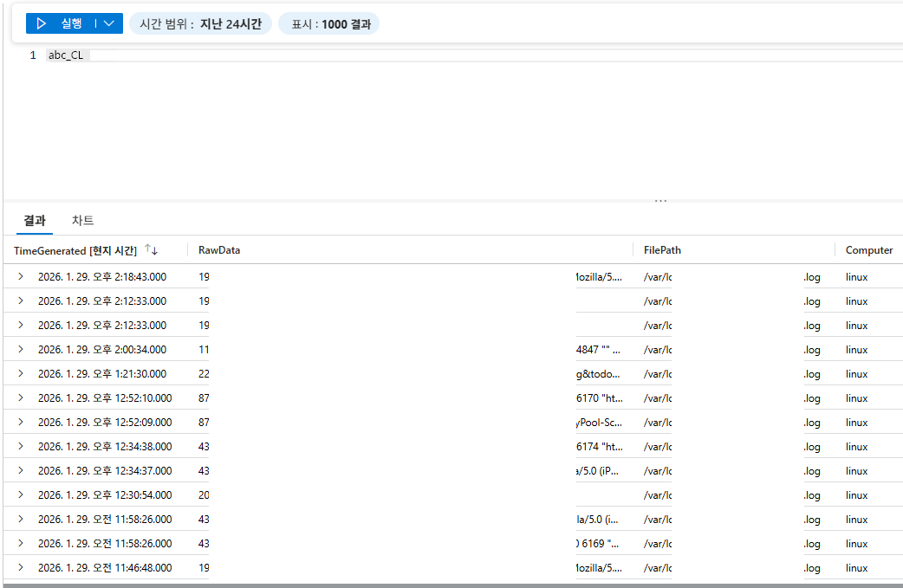The width and height of the screenshot is (903, 588).
Task: Select the timestamp 오후 12:52:10.000
Action: click(x=105, y=397)
